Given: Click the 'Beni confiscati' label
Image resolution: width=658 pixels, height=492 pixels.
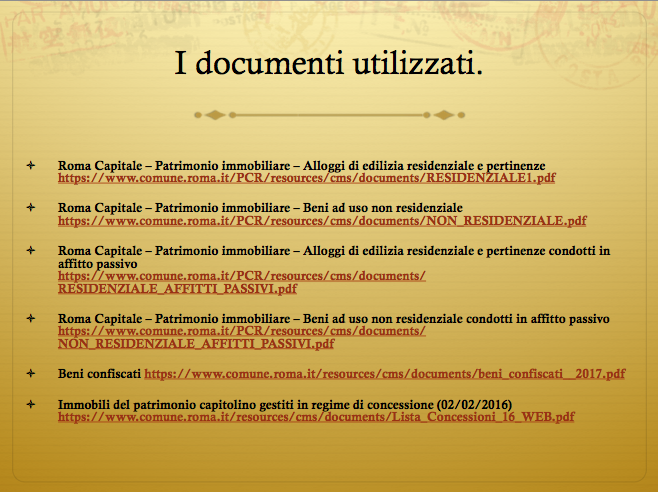Looking at the screenshot, I should coord(99,374).
